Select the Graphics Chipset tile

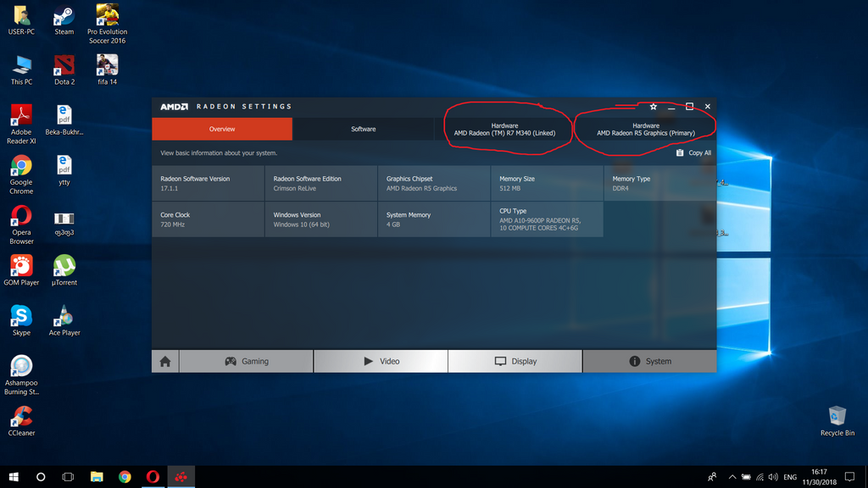click(x=434, y=183)
